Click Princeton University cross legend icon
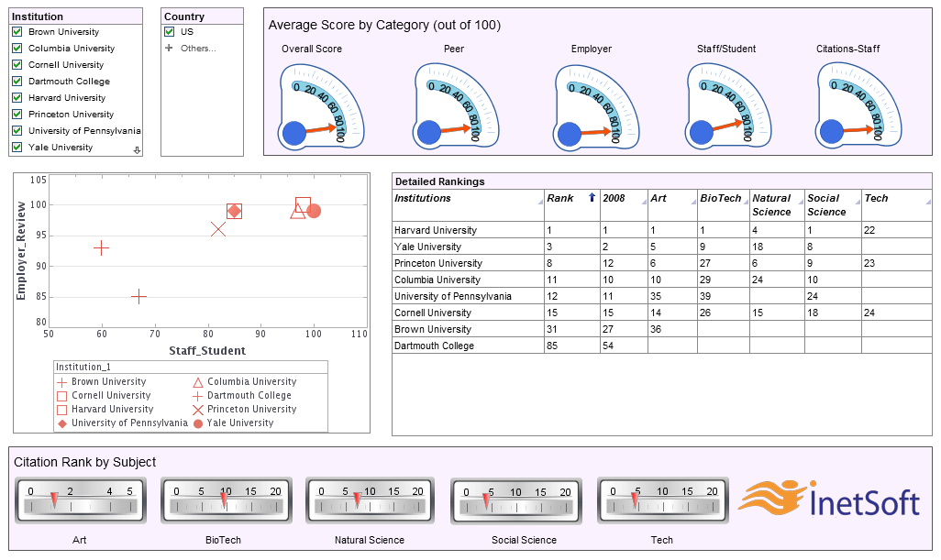941x560 pixels. [197, 410]
